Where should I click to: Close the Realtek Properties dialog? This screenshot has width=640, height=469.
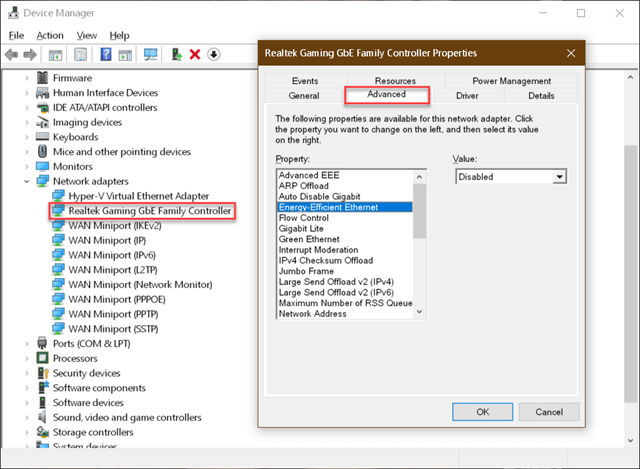click(571, 53)
